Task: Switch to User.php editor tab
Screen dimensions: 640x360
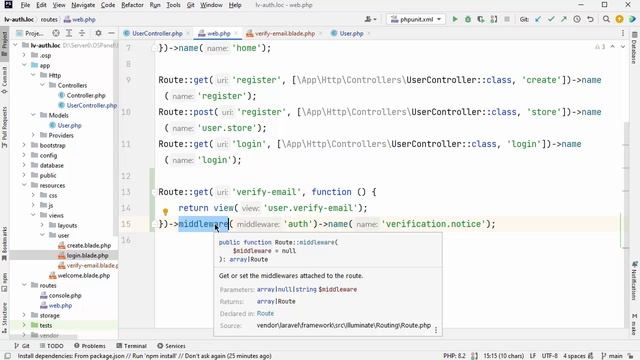Action: pos(351,33)
